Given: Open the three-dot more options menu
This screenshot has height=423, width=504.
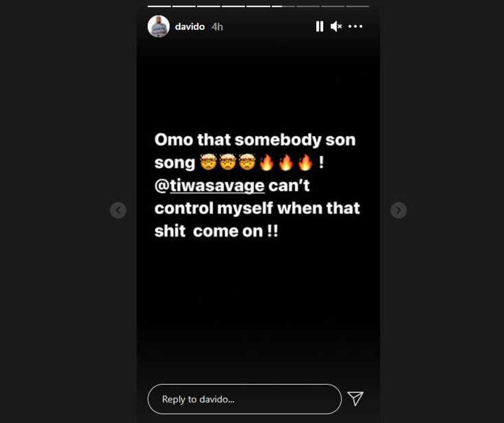Looking at the screenshot, I should click(x=355, y=27).
